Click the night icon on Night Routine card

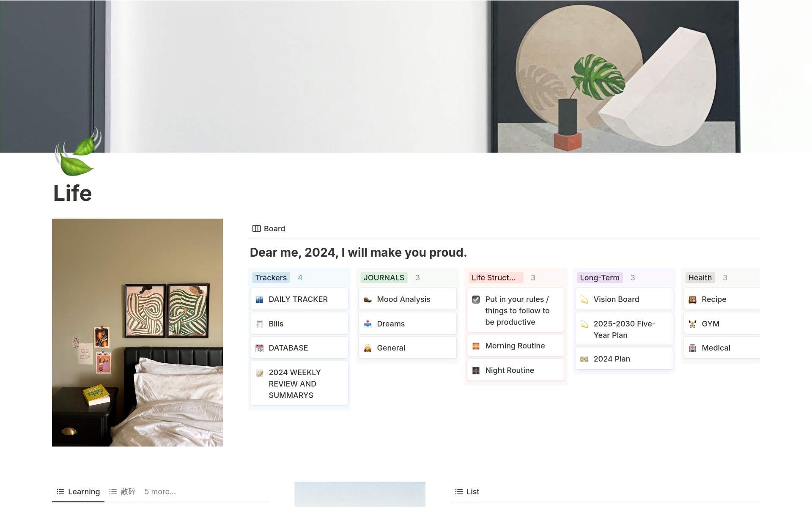477,370
